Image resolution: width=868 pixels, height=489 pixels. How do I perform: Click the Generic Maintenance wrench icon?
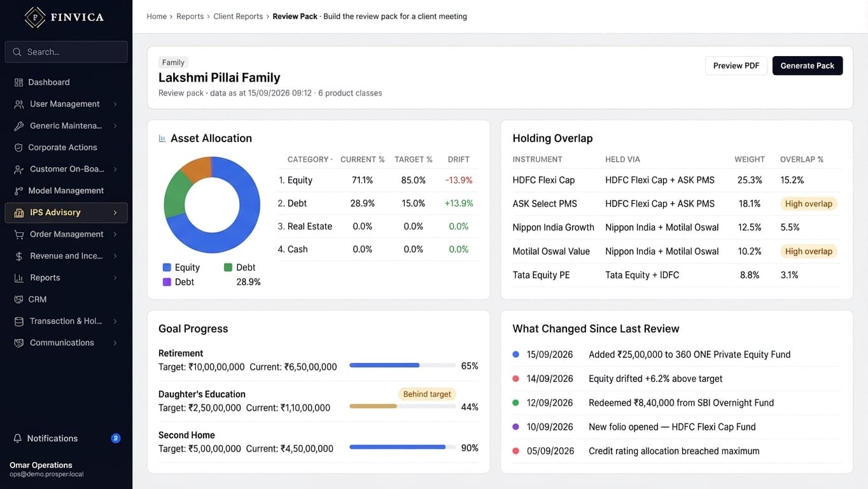tap(18, 125)
